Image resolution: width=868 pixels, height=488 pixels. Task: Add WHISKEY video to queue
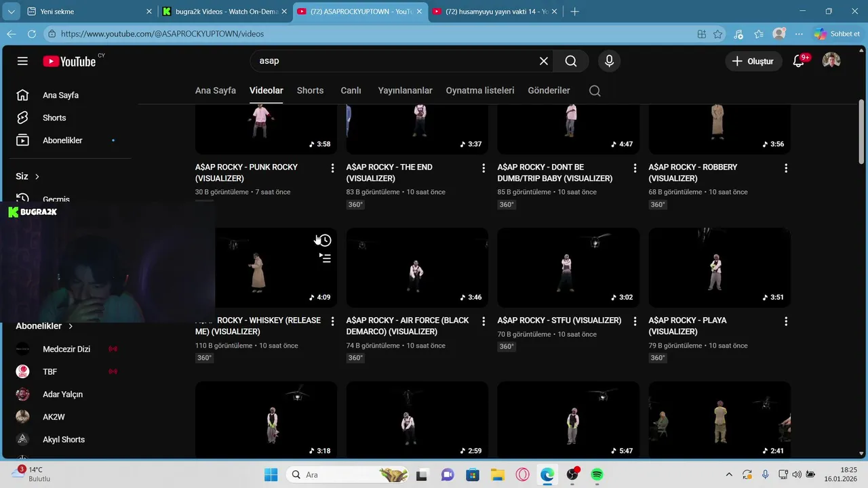click(325, 258)
